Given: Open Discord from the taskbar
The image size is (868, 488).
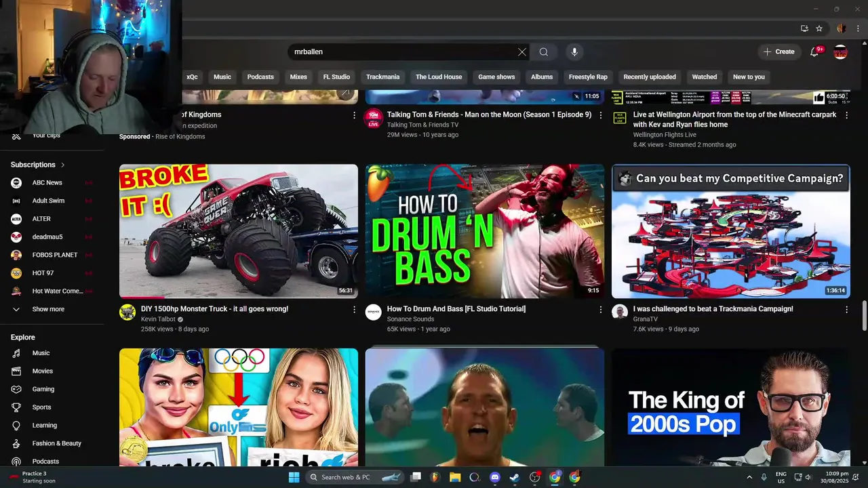Looking at the screenshot, I should pos(495,477).
